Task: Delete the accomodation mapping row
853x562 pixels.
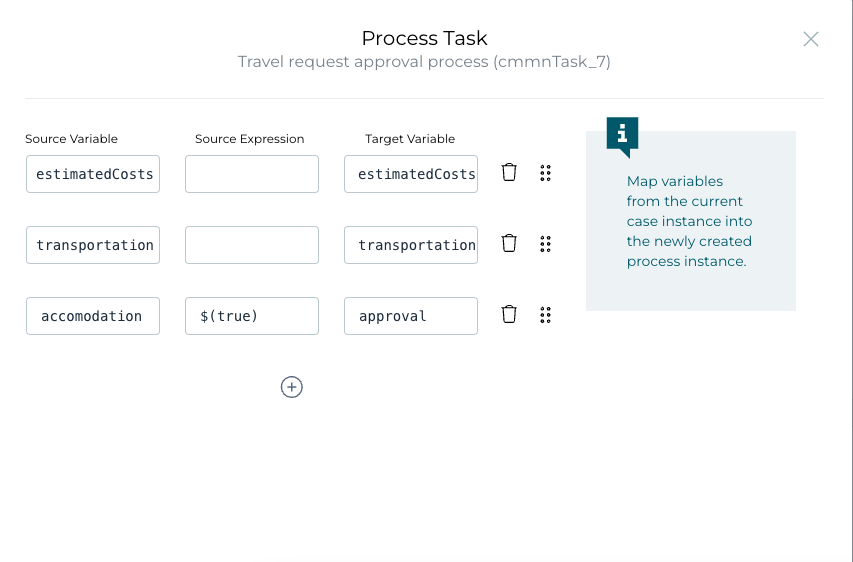Action: (x=509, y=314)
